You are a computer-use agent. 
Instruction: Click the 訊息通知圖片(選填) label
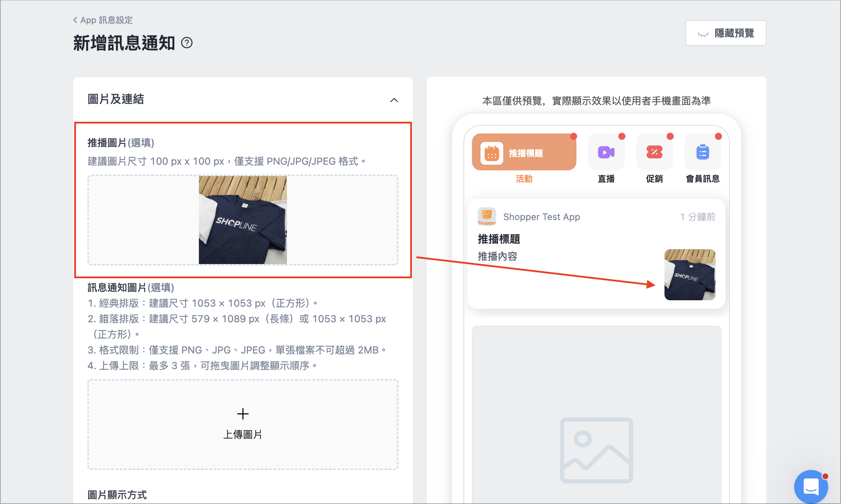[x=131, y=287]
